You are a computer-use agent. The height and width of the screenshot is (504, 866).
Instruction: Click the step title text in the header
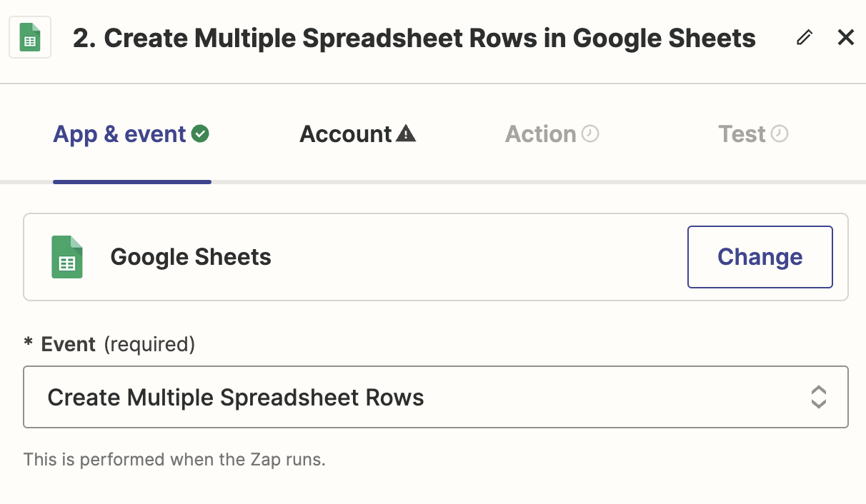[x=414, y=39]
